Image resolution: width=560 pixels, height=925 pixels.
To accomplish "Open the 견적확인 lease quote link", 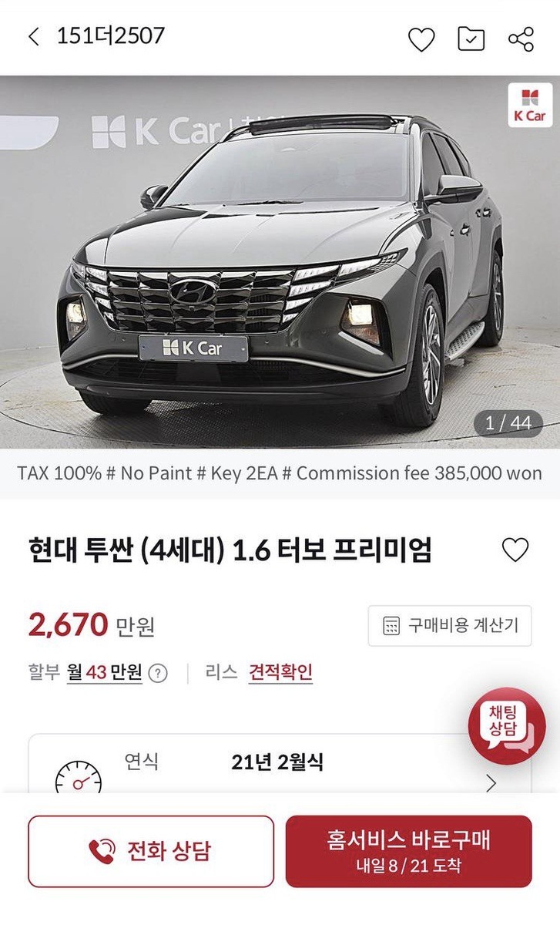I will [x=280, y=672].
